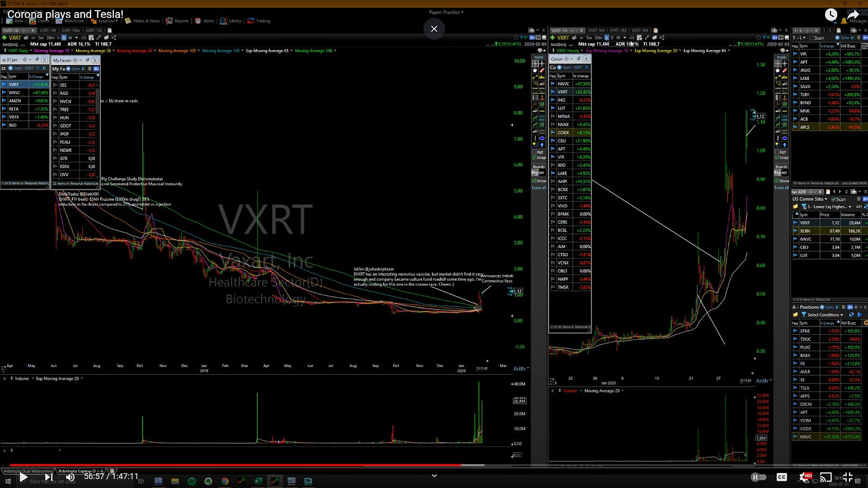Click the new-tab page icon after VXRT-5M tabs
Viewport: 868px width, 488px height.
coord(656,30)
